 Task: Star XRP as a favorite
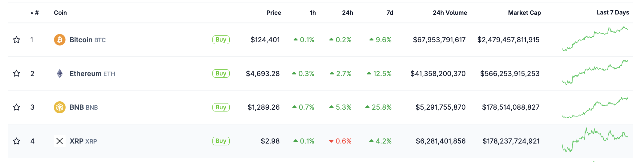17,141
